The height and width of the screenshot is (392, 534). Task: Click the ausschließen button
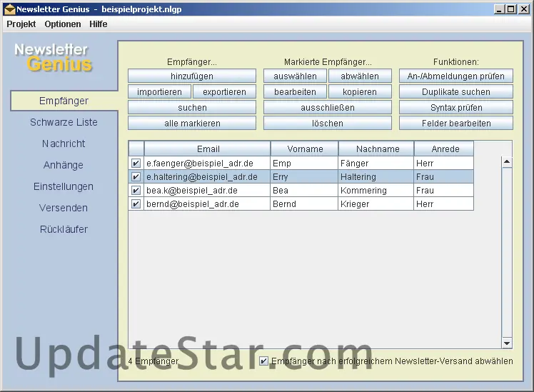[x=328, y=107]
